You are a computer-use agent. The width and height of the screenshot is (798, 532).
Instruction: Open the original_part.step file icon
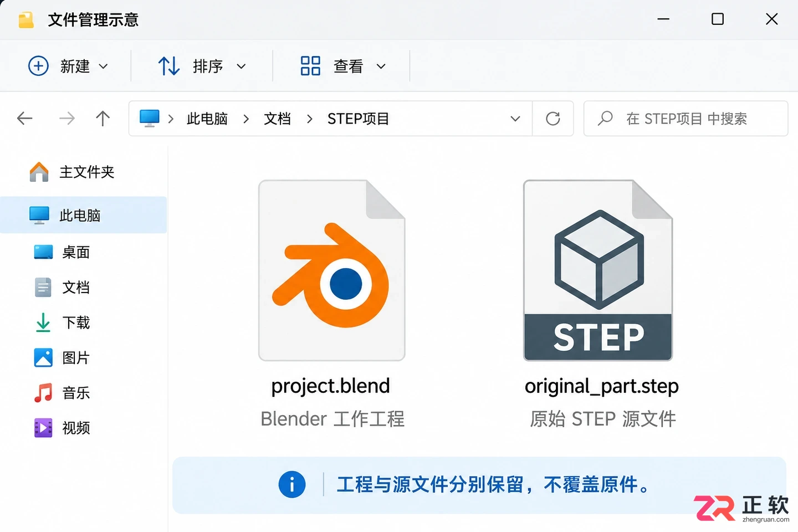pos(598,270)
